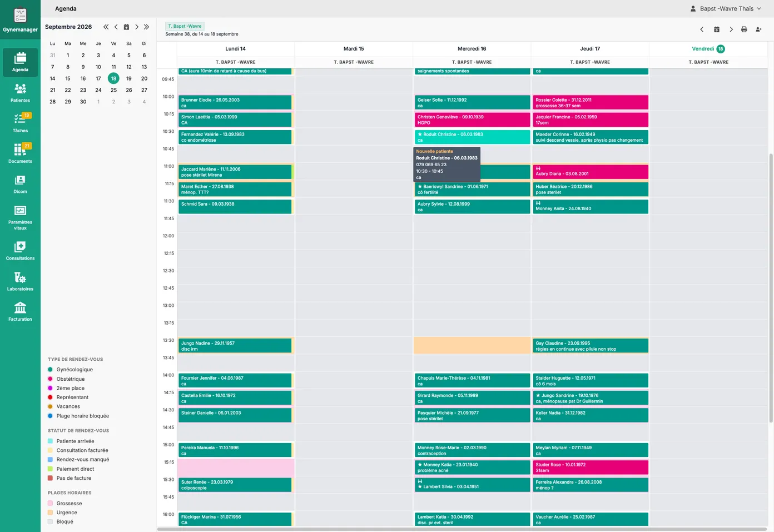Print the agenda with printer icon
The image size is (774, 532).
click(x=744, y=29)
